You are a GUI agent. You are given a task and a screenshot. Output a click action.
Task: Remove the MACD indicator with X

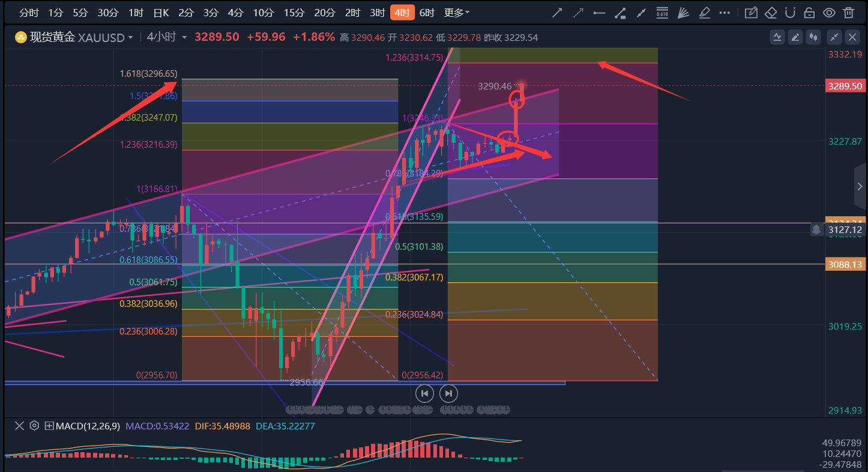pos(19,426)
